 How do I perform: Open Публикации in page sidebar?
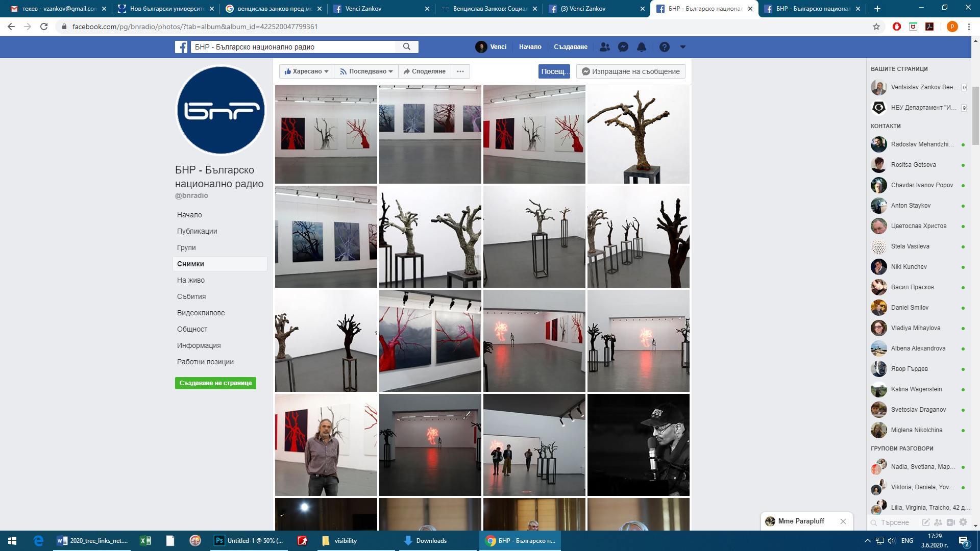tap(197, 231)
